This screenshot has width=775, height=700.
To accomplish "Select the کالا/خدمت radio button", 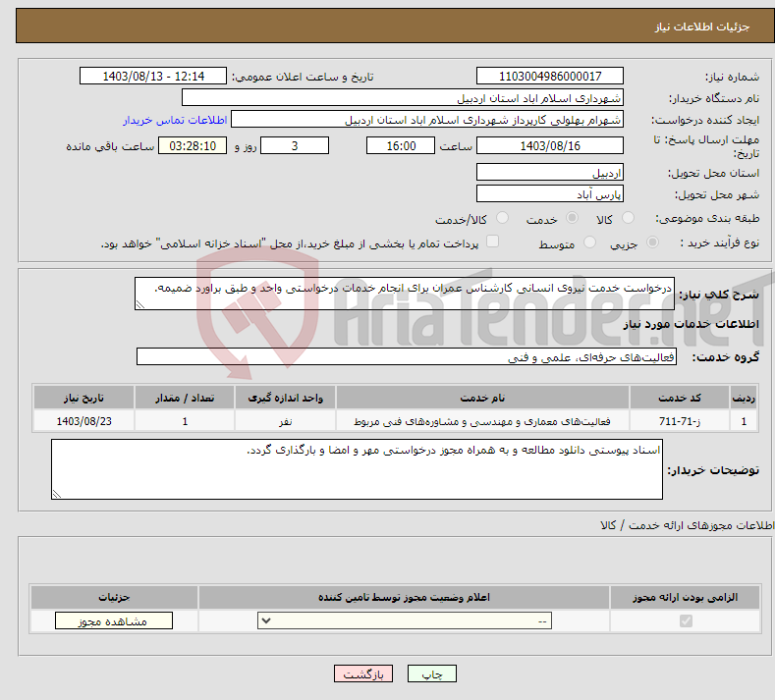I will [502, 218].
